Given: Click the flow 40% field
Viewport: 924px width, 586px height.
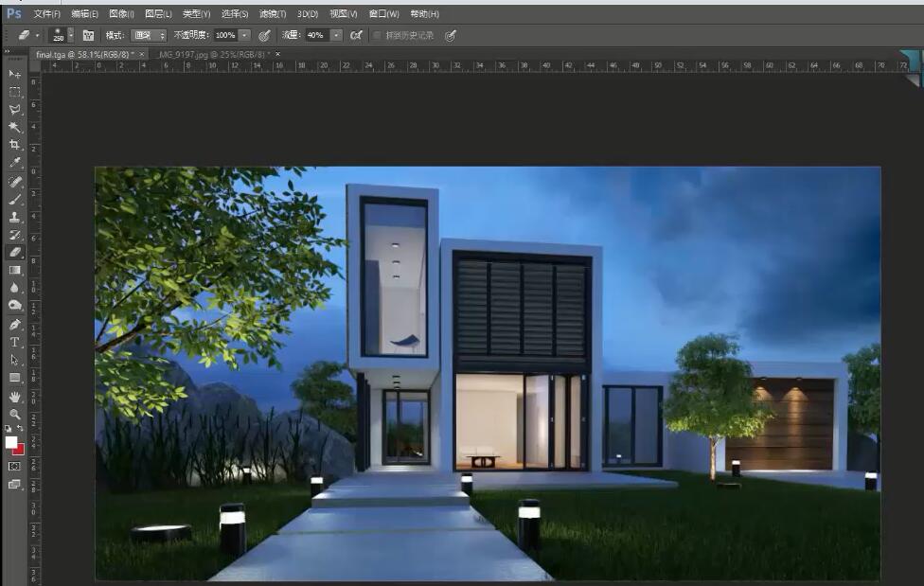Looking at the screenshot, I should click(x=317, y=35).
